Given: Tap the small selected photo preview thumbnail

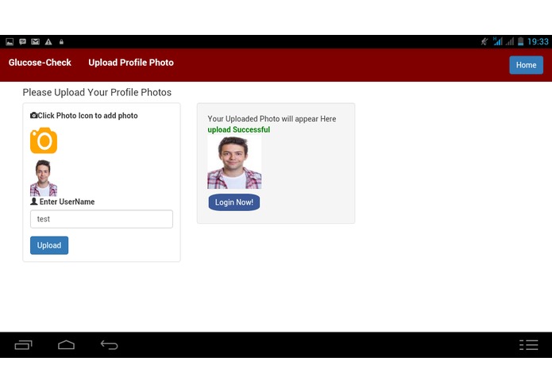Looking at the screenshot, I should [44, 178].
